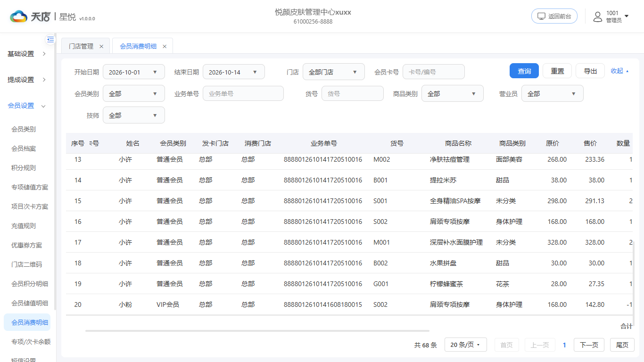
Task: Open the 营业员 dropdown
Action: (x=553, y=94)
